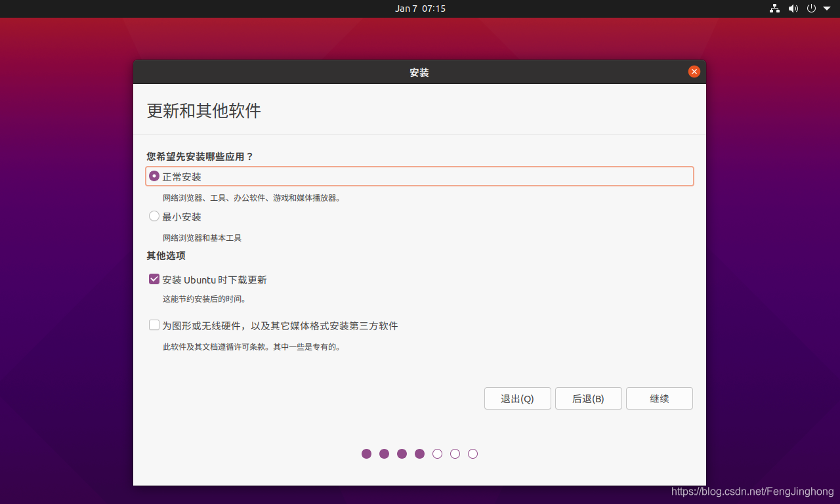Continue installation with 继续 button
This screenshot has width=840, height=504.
tap(659, 398)
